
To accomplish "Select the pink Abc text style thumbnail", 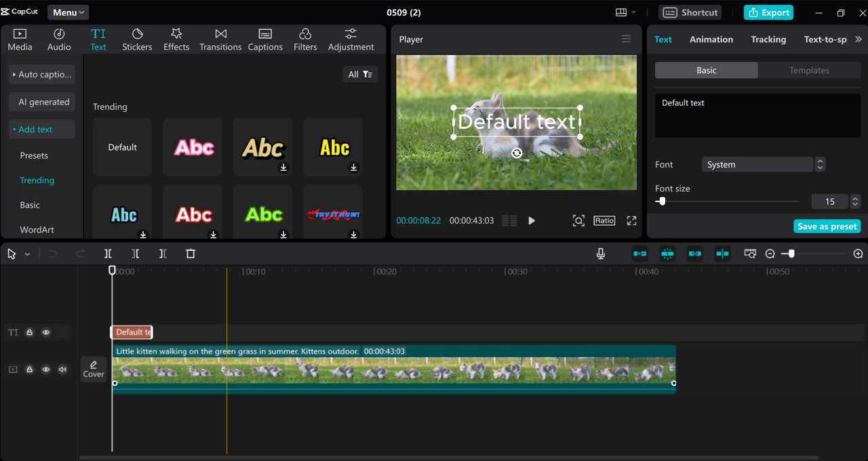I will pyautogui.click(x=193, y=147).
